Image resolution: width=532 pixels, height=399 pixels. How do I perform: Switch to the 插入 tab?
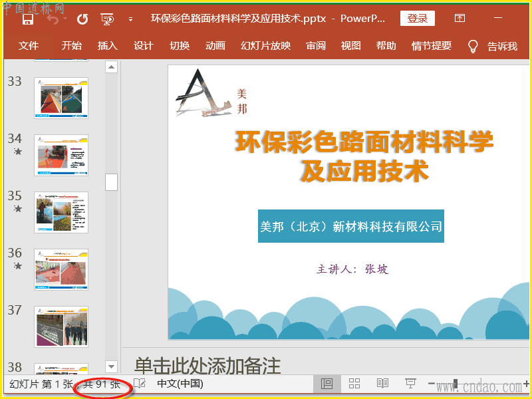(x=108, y=45)
